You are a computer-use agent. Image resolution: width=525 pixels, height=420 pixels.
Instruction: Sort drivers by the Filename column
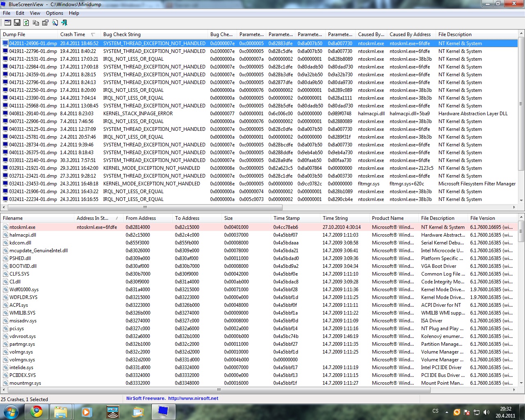tap(37, 218)
